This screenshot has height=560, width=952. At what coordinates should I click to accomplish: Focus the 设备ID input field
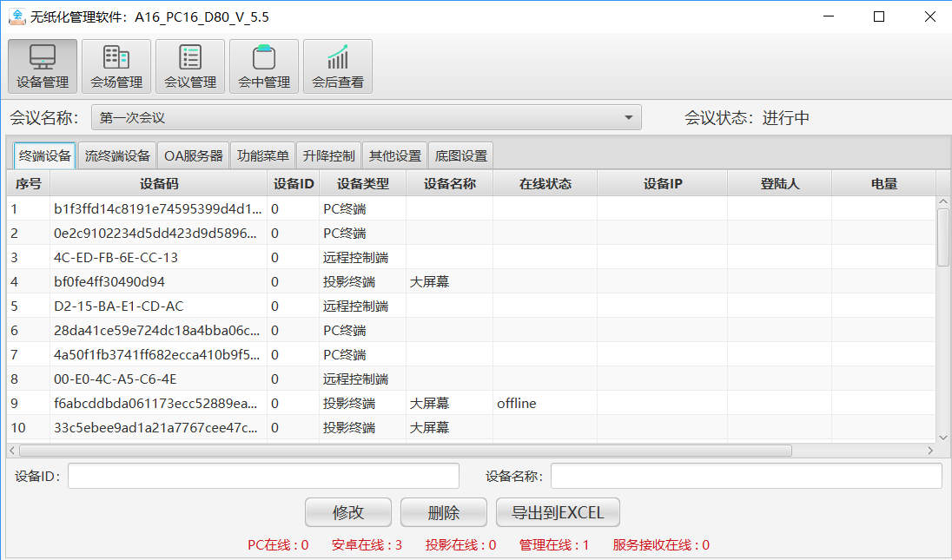coord(263,476)
